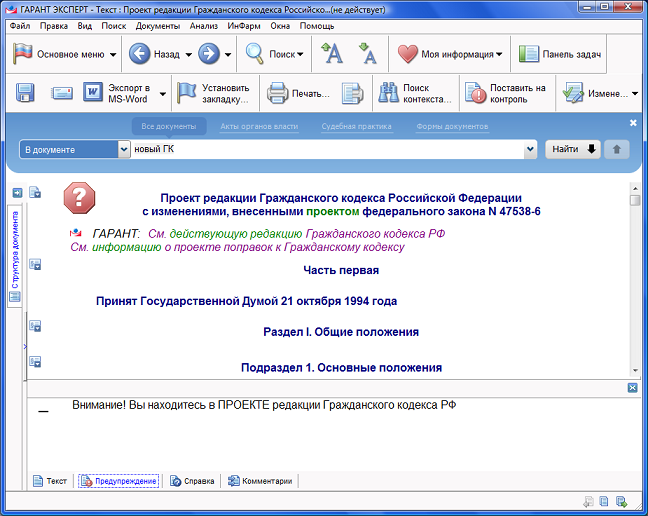Click the Save floppy disk icon
Viewport: 648px width, 516px height.
(25, 94)
